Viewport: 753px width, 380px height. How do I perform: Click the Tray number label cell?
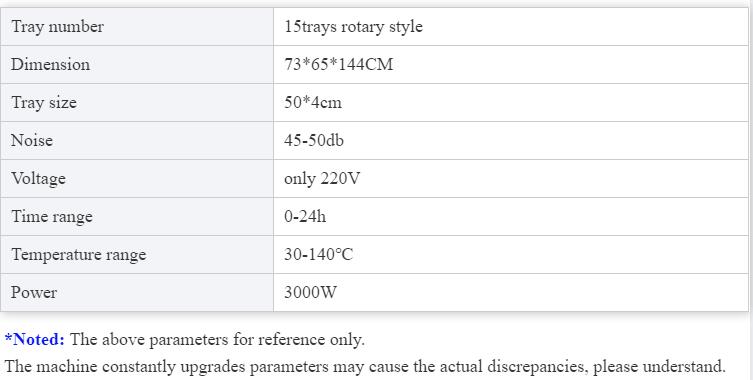137,26
